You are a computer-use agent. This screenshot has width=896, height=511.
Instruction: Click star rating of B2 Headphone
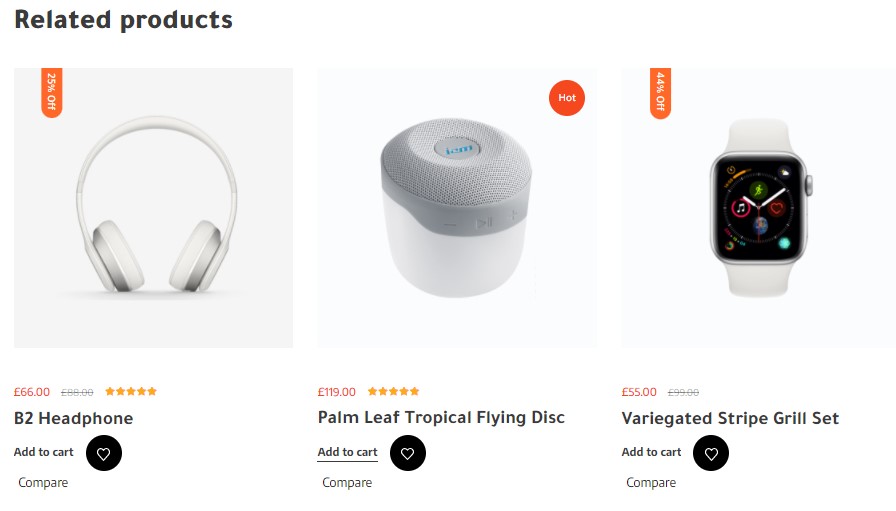pos(131,392)
